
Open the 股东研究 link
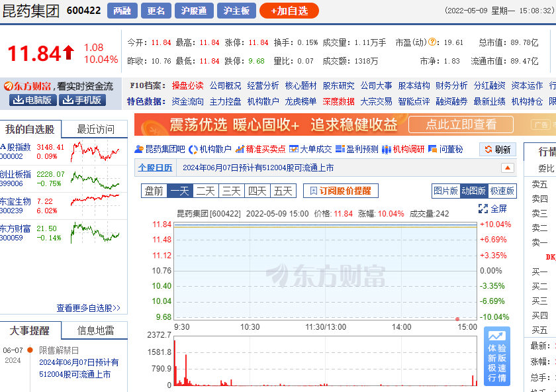pos(339,86)
